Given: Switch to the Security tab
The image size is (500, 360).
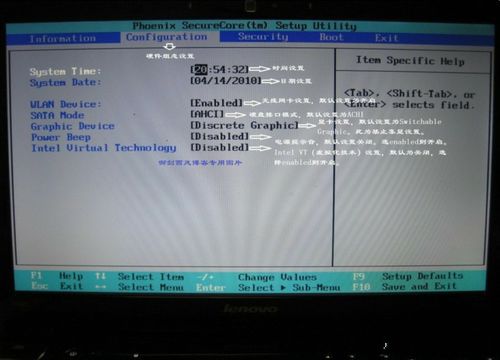Looking at the screenshot, I should pos(263,36).
